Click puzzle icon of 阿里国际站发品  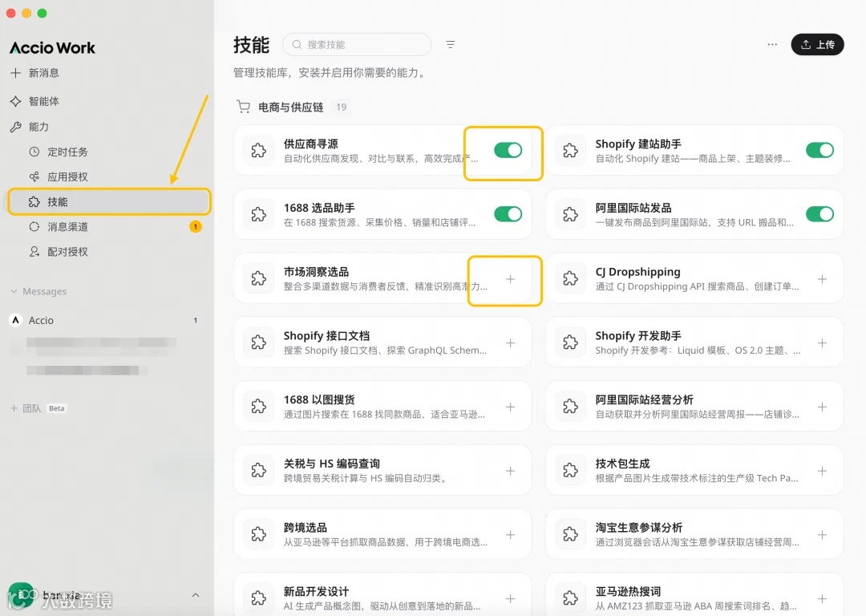(x=570, y=214)
